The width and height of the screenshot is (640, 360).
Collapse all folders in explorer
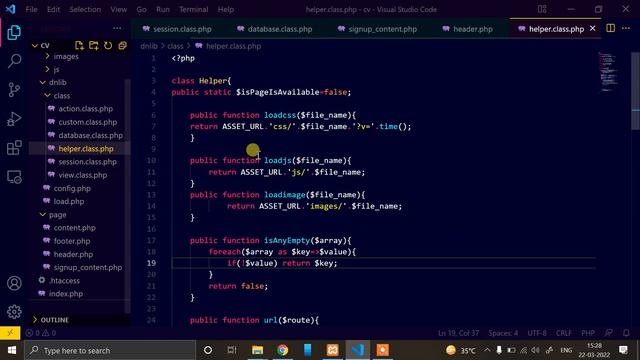122,45
